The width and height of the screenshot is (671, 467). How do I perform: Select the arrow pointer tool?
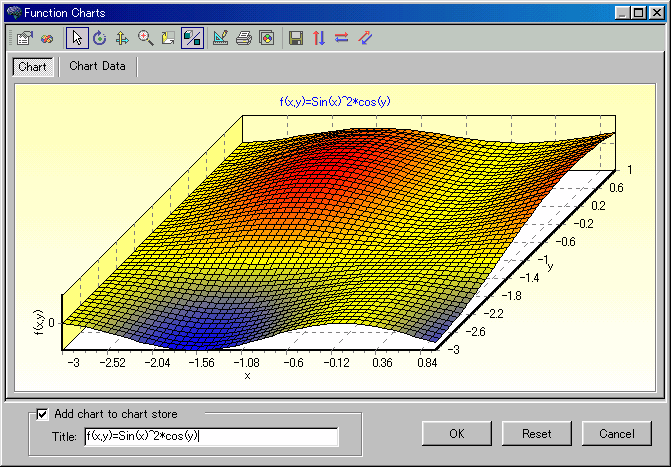coord(77,39)
